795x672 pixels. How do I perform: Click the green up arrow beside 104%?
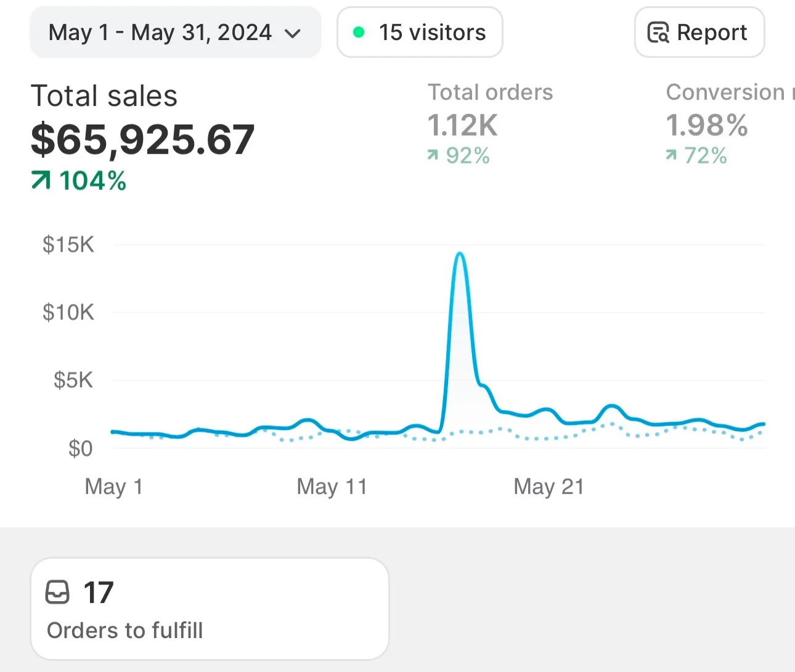(x=41, y=181)
